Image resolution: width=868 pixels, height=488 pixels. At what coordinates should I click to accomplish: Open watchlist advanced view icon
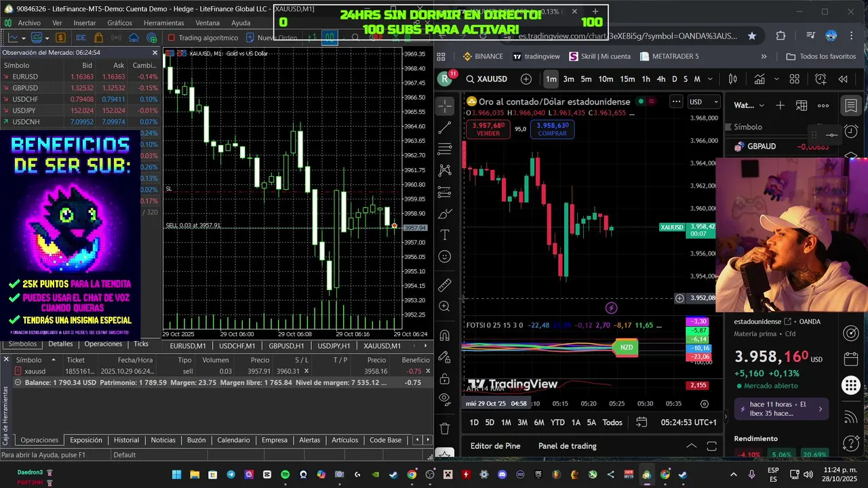[802, 105]
